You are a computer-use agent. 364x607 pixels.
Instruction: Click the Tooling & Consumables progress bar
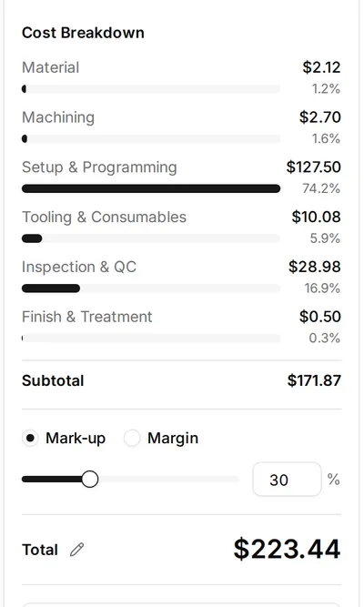pyautogui.click(x=151, y=238)
